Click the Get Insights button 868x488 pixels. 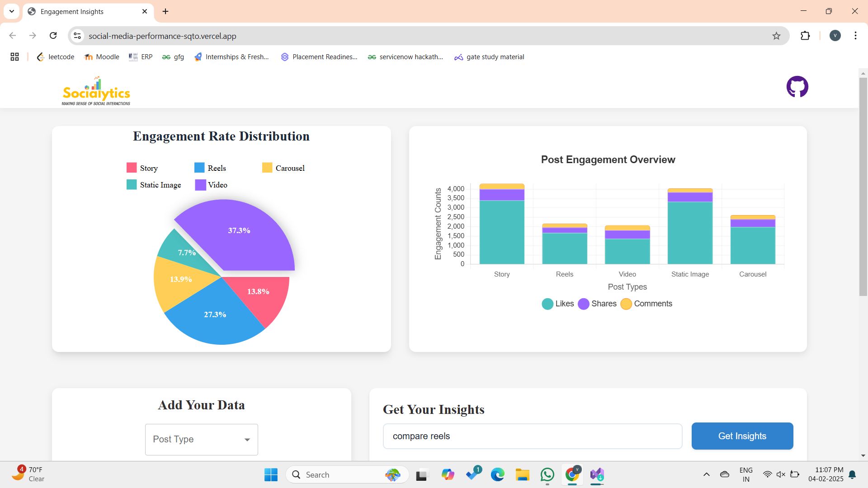742,436
